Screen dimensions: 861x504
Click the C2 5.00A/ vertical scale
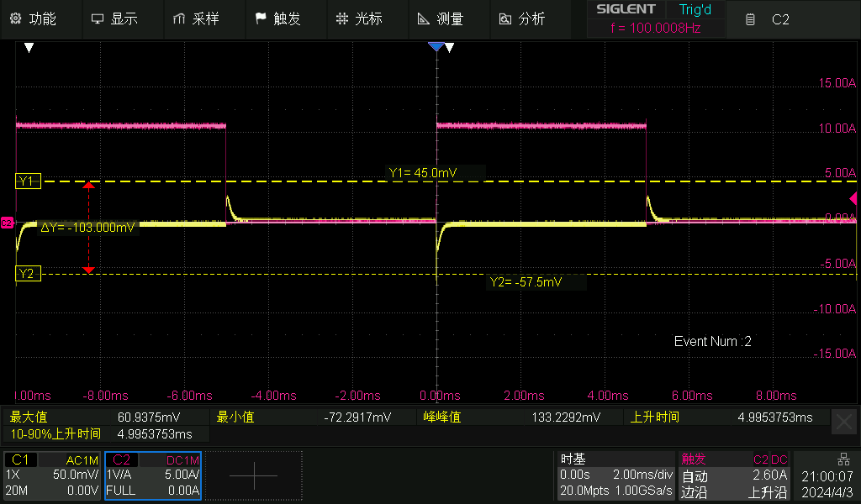point(182,475)
